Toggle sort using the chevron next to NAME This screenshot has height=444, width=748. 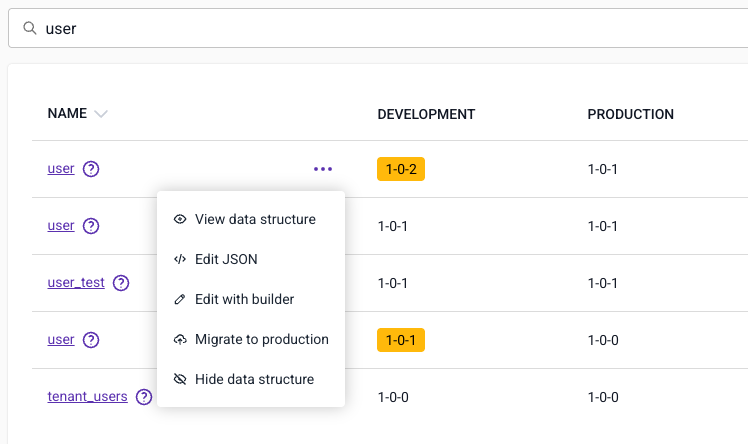pyautogui.click(x=100, y=114)
